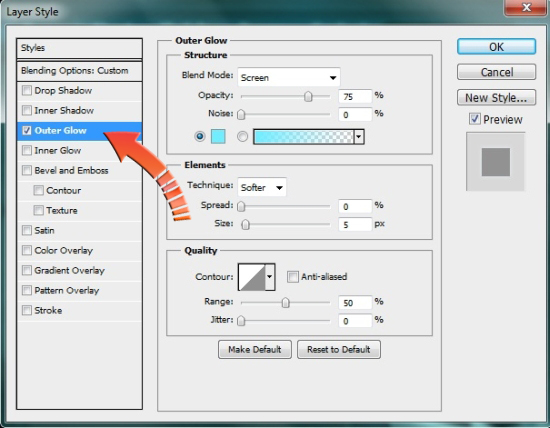Click the New Style... button
Image resolution: width=550 pixels, height=428 pixels.
coord(496,98)
